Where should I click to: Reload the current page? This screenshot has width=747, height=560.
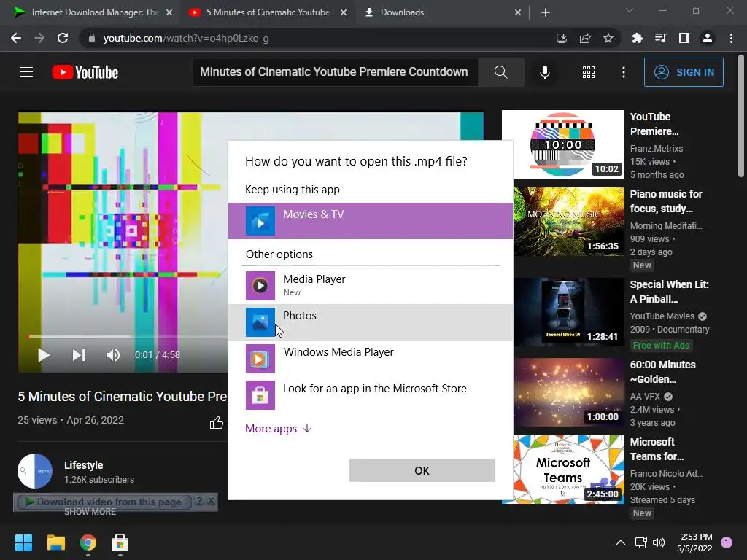coord(63,38)
